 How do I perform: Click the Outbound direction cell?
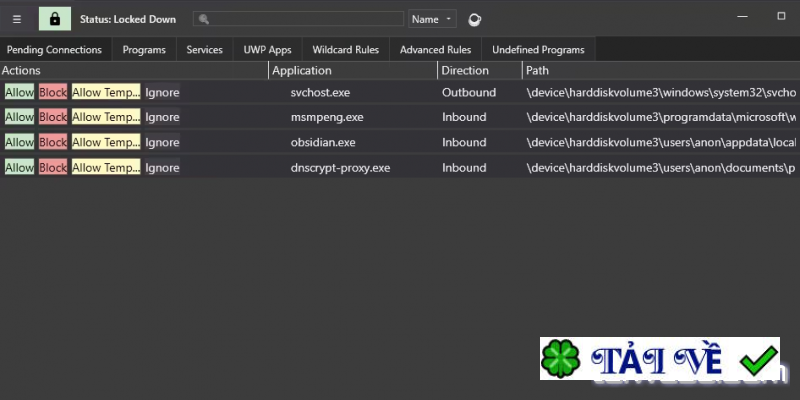pos(469,92)
